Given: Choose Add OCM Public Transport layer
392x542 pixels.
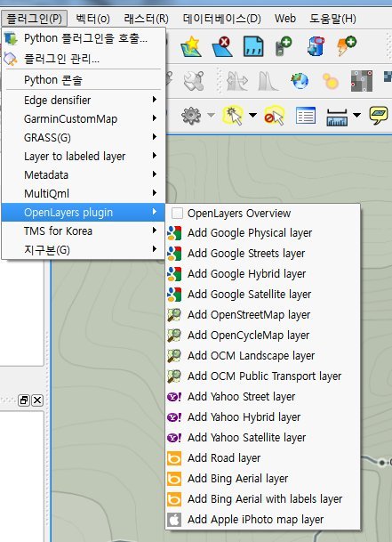Looking at the screenshot, I should [x=263, y=376].
